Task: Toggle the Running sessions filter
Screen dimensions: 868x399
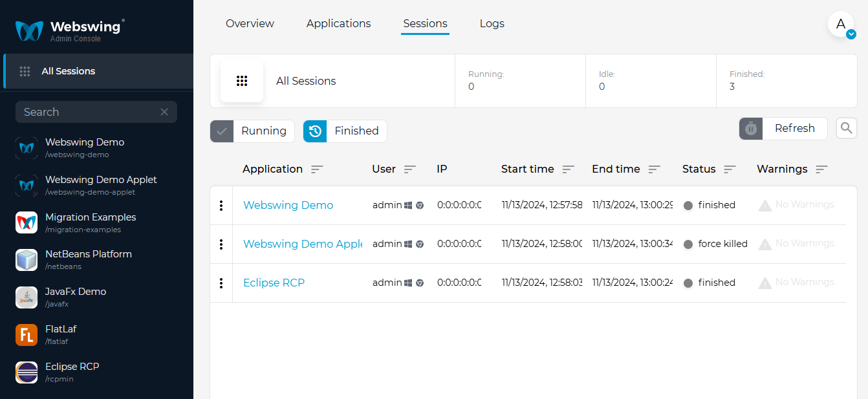Action: pyautogui.click(x=252, y=131)
